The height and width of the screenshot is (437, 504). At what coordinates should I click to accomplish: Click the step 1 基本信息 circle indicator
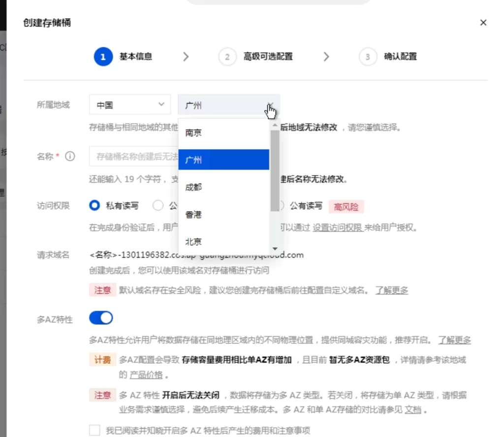click(x=103, y=57)
